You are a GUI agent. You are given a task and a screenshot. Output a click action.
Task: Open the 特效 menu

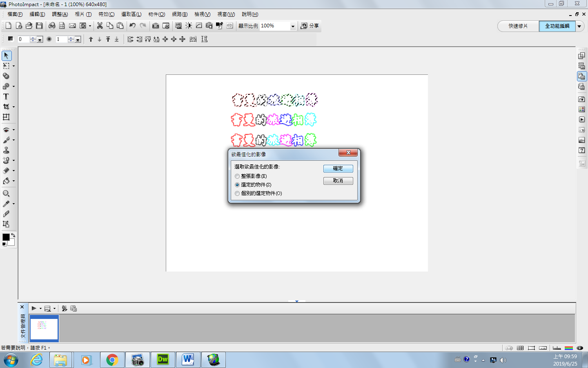(x=106, y=14)
